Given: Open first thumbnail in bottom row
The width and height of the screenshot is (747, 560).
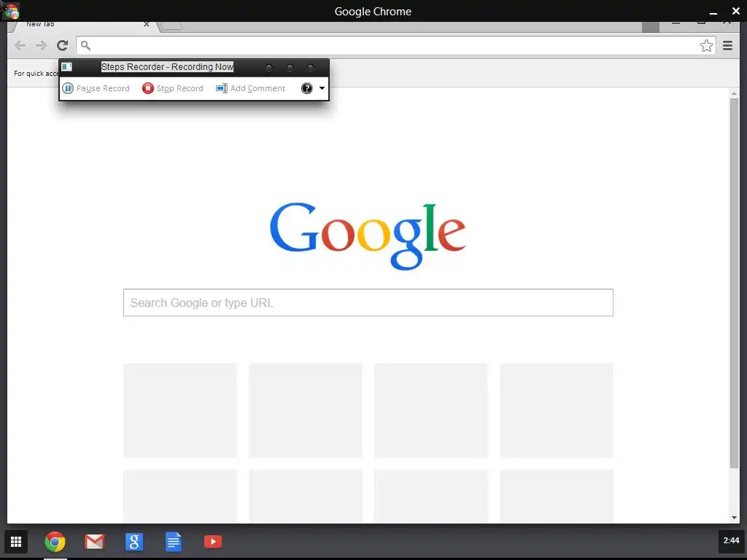Looking at the screenshot, I should click(180, 496).
